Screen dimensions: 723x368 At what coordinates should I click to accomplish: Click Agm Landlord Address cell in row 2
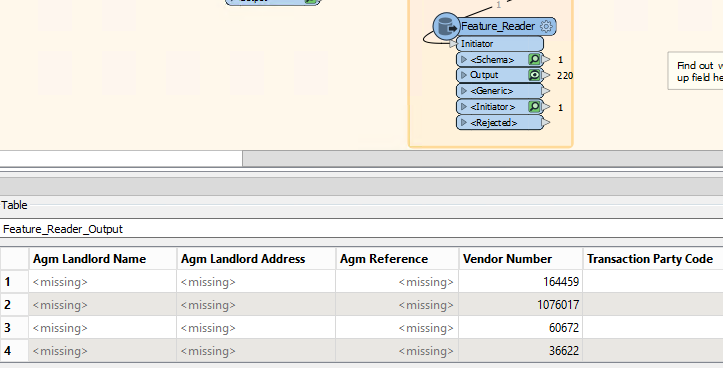point(256,305)
